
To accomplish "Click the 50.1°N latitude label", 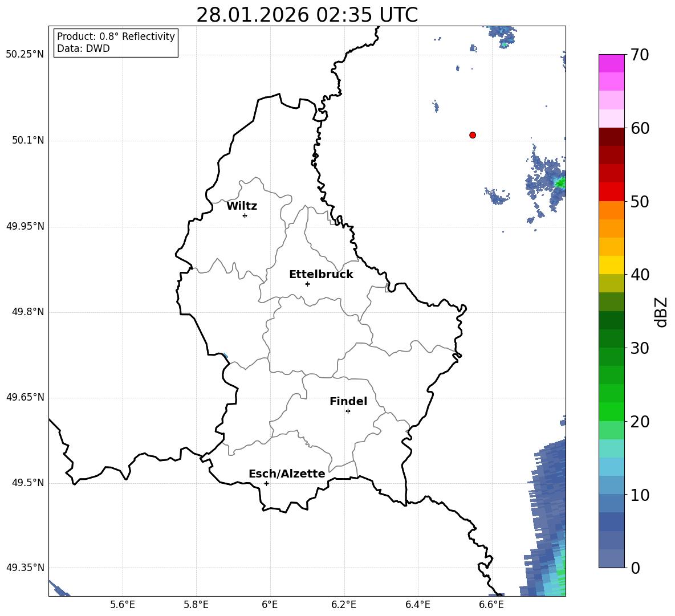I will [x=28, y=140].
